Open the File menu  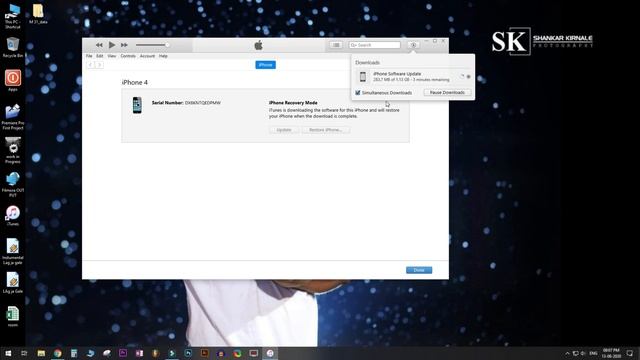click(x=89, y=56)
